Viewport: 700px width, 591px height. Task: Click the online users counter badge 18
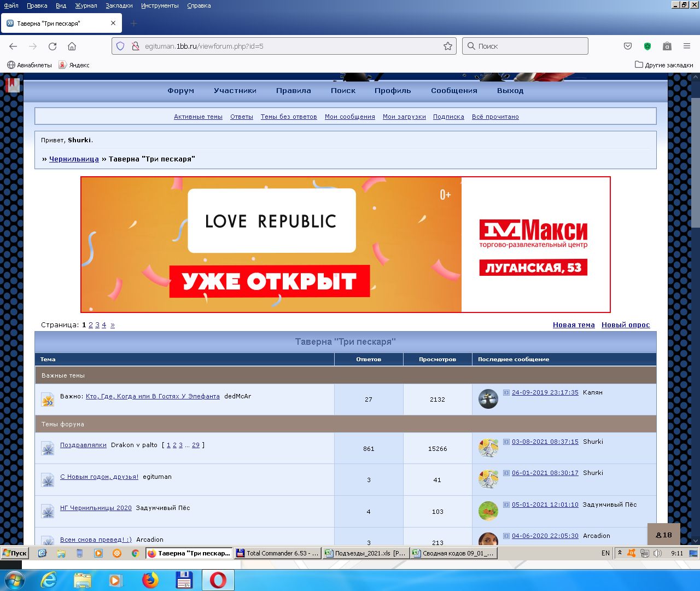[664, 535]
